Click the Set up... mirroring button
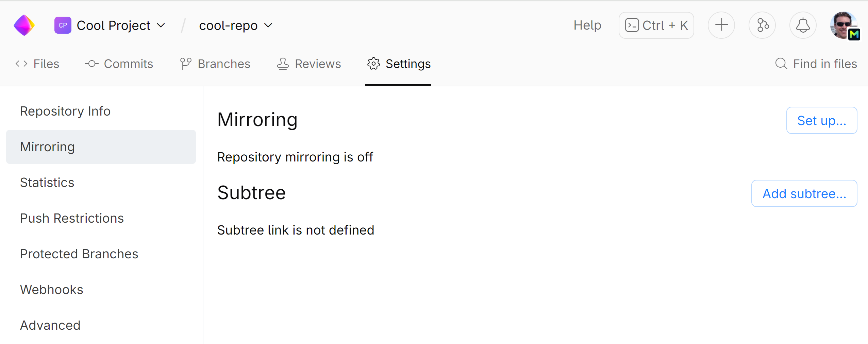The image size is (868, 344). click(x=821, y=120)
